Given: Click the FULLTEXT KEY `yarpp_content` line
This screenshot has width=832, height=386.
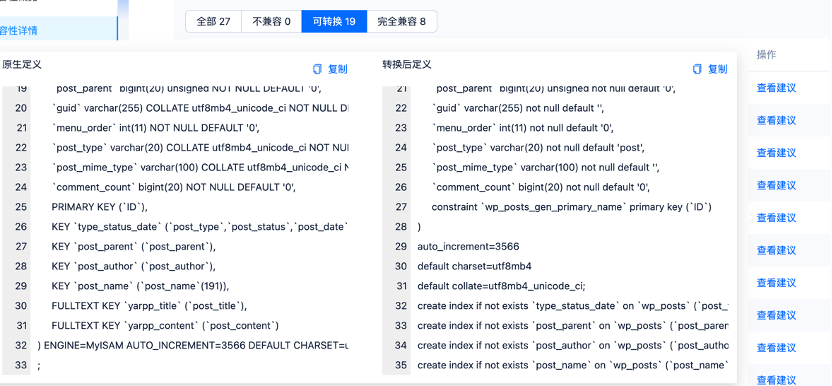Looking at the screenshot, I should [x=165, y=325].
